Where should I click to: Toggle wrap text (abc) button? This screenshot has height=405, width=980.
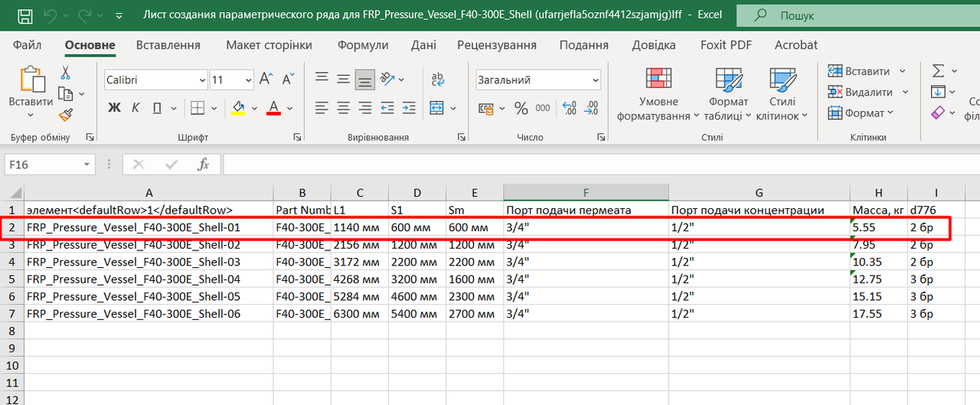(438, 78)
